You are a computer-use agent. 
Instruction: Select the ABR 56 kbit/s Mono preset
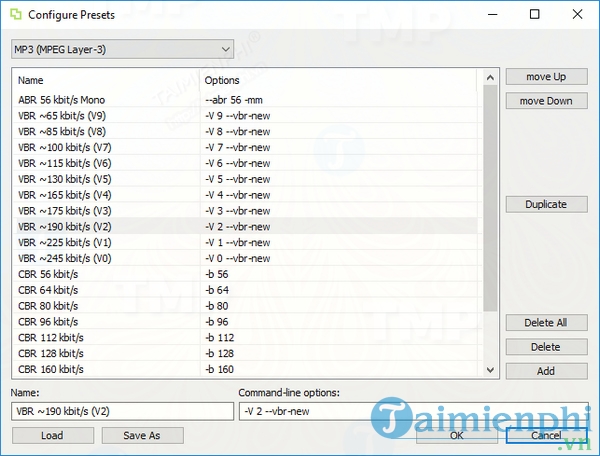click(61, 100)
